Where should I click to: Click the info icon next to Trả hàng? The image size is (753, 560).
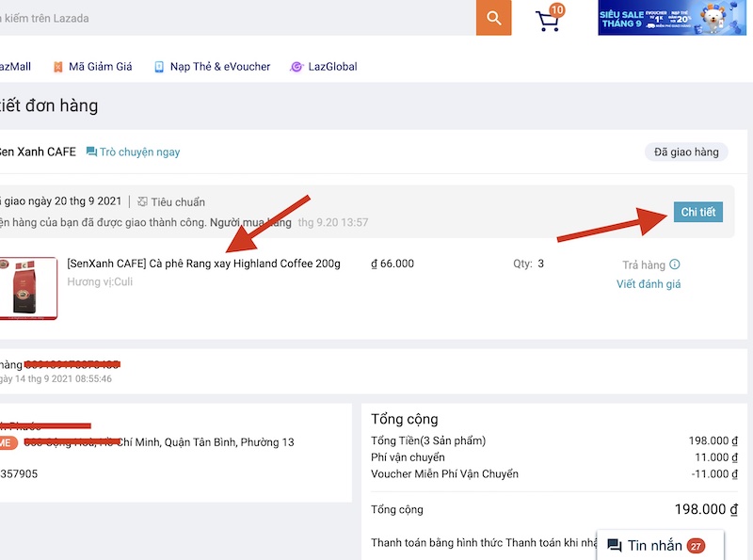[674, 264]
